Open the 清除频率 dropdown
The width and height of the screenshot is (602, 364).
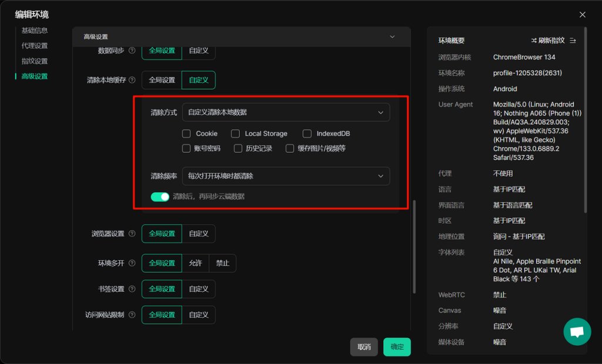point(286,176)
